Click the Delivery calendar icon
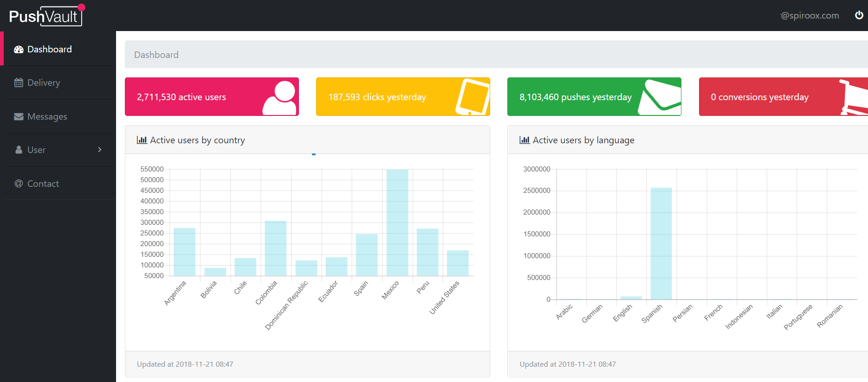Screen dimensions: 868x382 (19, 83)
